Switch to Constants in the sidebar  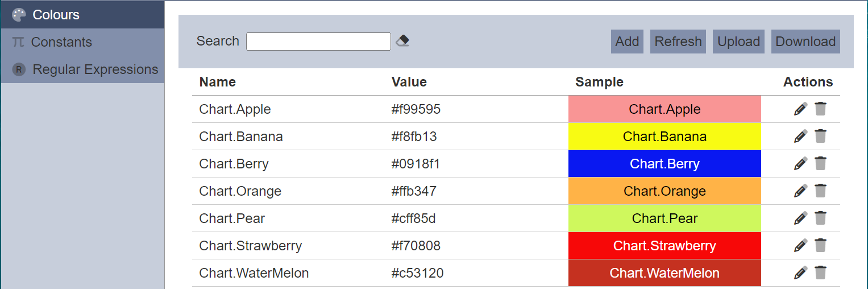(x=61, y=42)
